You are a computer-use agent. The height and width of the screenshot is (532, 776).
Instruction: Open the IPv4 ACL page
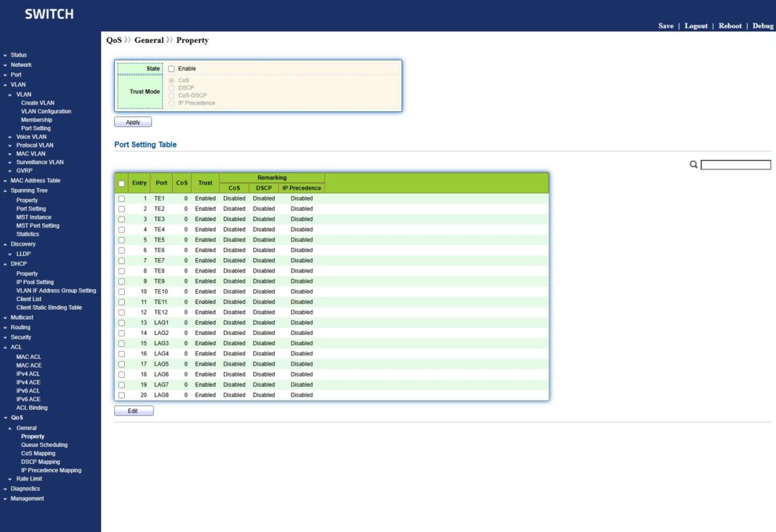28,374
